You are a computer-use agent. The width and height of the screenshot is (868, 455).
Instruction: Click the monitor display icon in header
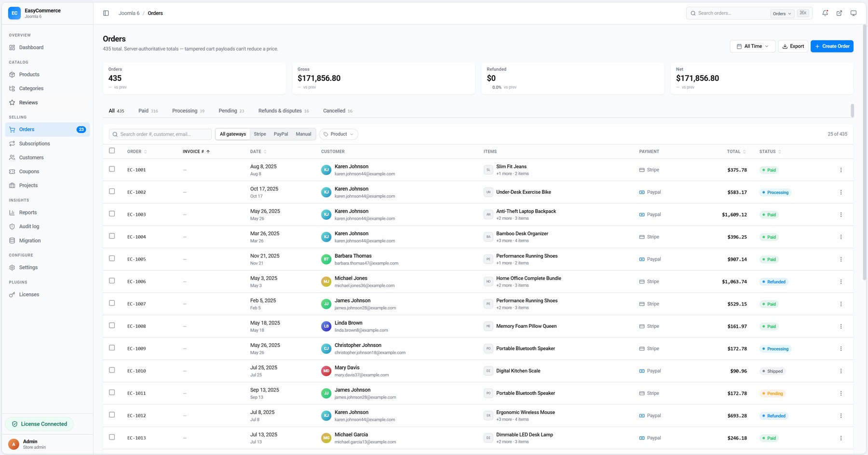point(854,13)
